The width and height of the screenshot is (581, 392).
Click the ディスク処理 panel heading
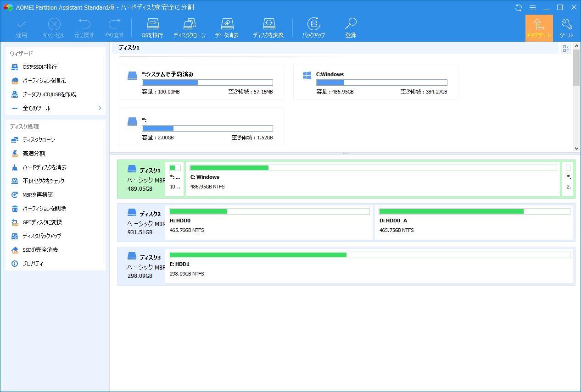click(x=24, y=127)
